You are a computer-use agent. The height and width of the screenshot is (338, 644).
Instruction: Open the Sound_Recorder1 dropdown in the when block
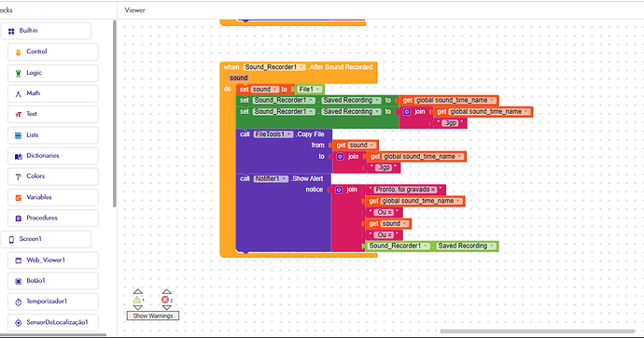coord(274,67)
